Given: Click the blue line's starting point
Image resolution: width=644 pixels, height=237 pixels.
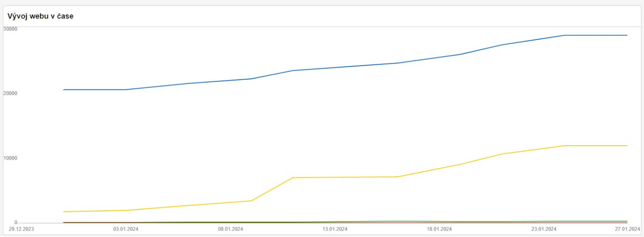Looking at the screenshot, I should click(63, 90).
